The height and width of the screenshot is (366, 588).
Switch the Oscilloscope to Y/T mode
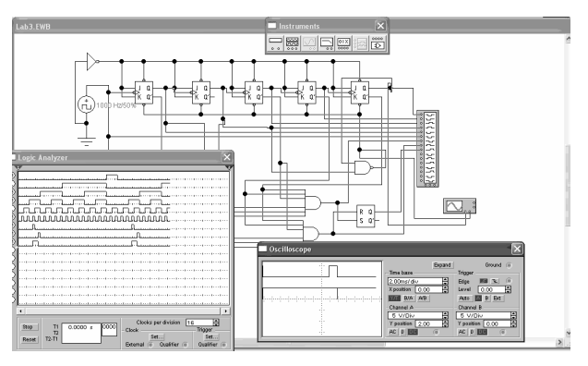coord(394,298)
